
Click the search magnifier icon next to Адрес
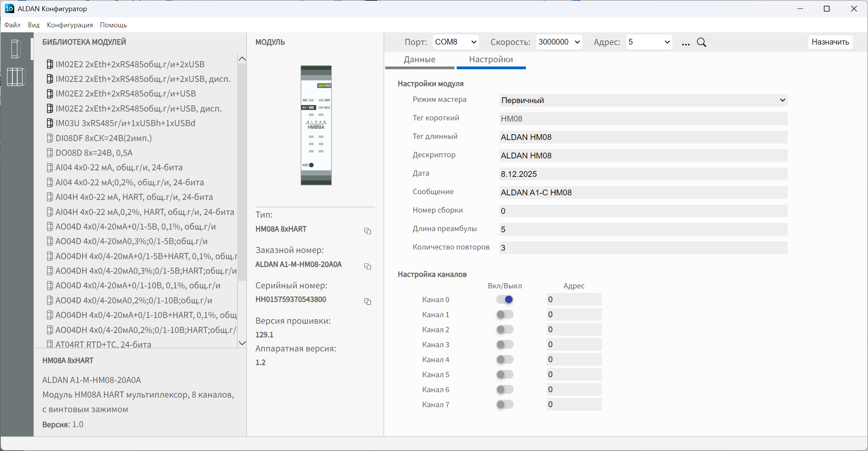pos(702,42)
